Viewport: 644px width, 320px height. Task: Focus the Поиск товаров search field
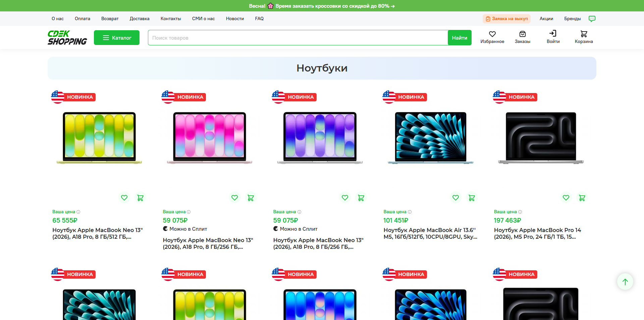[298, 38]
